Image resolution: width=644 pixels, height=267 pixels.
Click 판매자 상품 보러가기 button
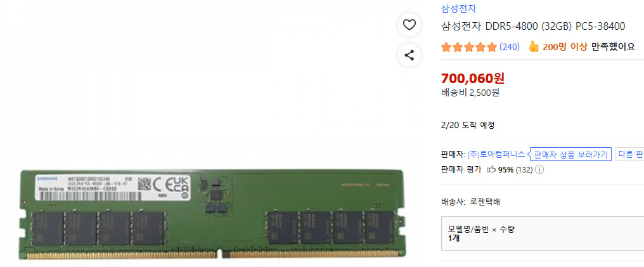pyautogui.click(x=570, y=155)
